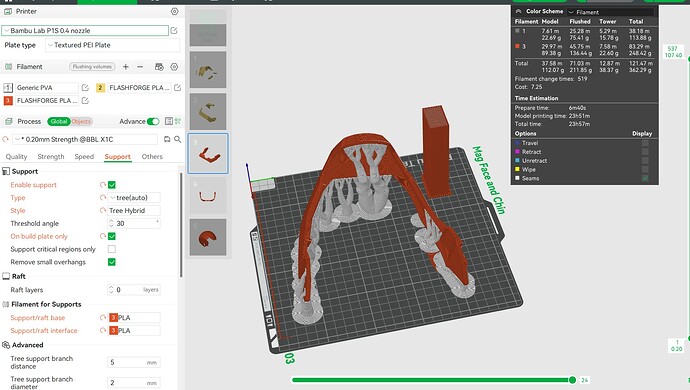Open the printer preset dropdown
The image size is (690, 390).
(x=85, y=30)
